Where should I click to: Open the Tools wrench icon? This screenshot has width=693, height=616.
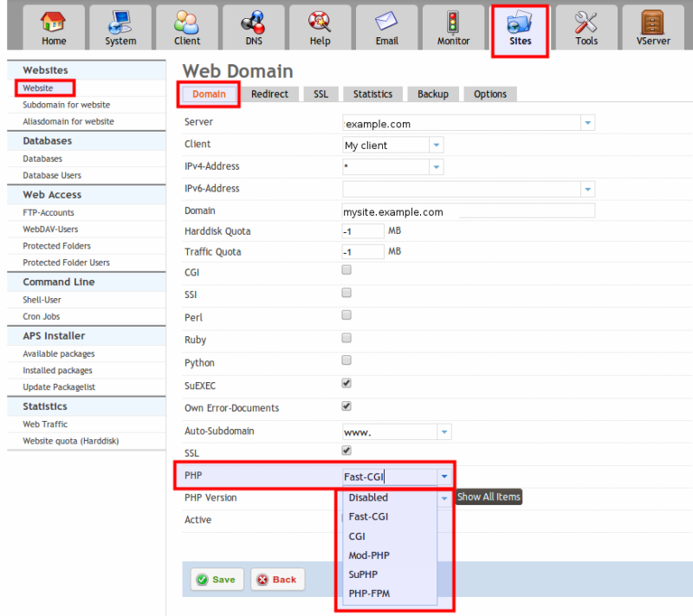pos(586,23)
